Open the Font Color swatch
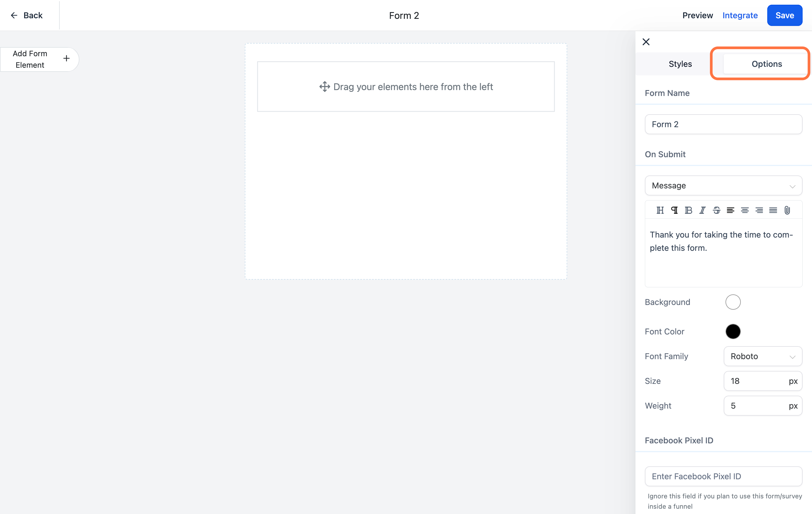The image size is (812, 514). pyautogui.click(x=733, y=331)
